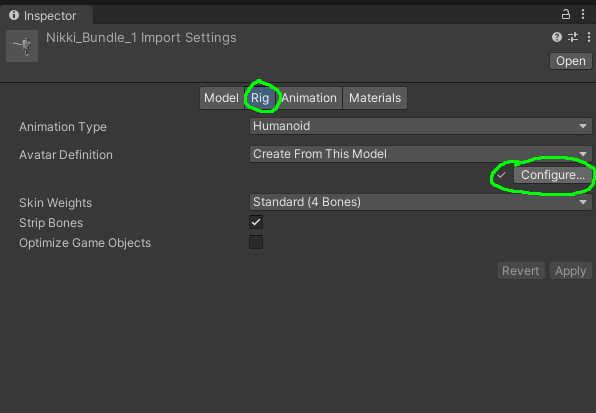This screenshot has width=596, height=413.
Task: Click the presets slider icon
Action: point(573,37)
